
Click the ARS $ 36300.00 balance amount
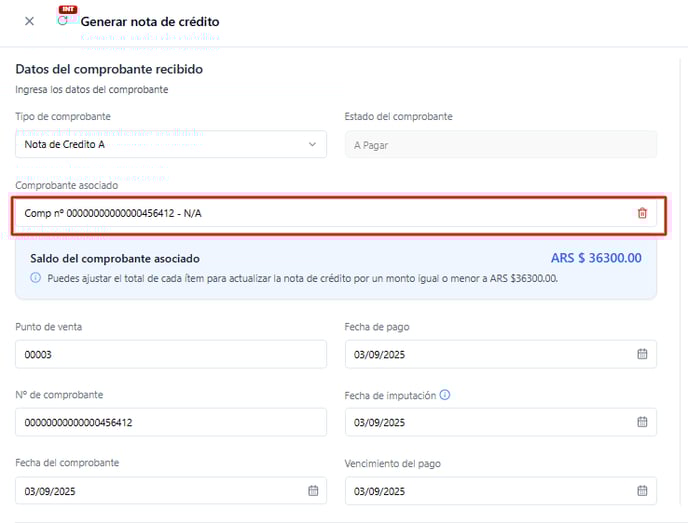[x=596, y=258]
